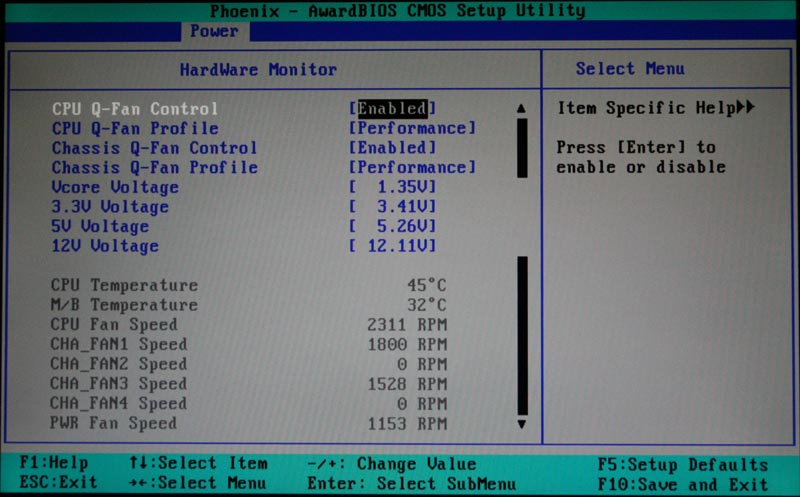Click the F5:Setup Defaults hint
The height and width of the screenshot is (497, 800).
(x=683, y=465)
